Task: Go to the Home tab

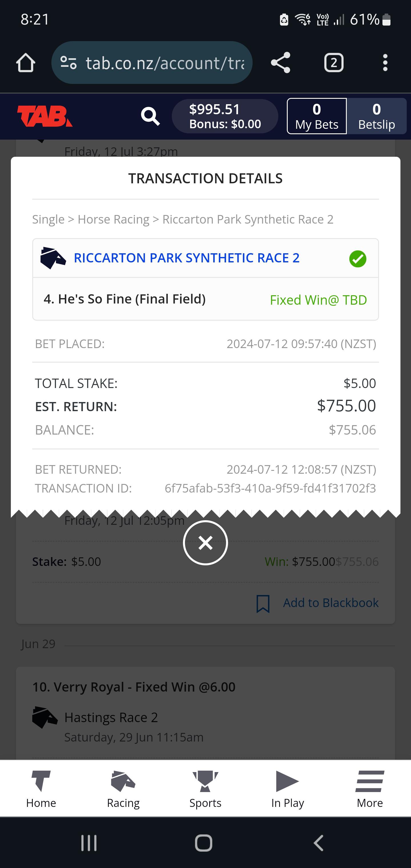Action: pos(41,789)
